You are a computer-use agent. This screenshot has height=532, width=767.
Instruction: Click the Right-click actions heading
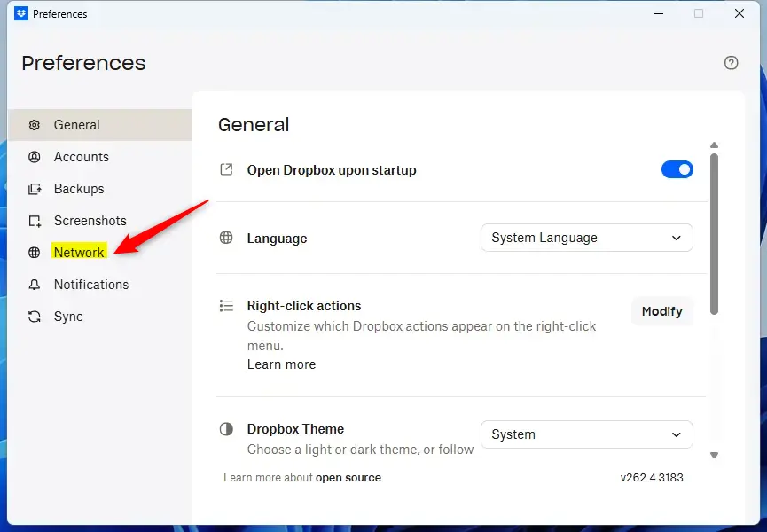click(304, 306)
